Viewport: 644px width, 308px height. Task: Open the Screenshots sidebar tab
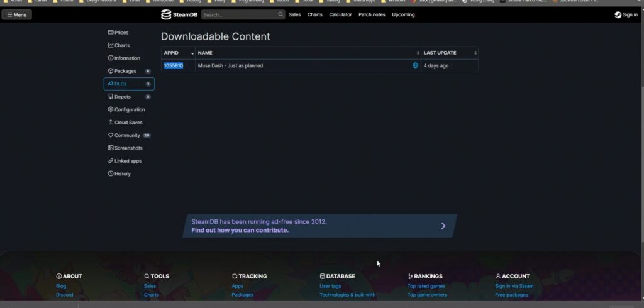click(x=129, y=148)
